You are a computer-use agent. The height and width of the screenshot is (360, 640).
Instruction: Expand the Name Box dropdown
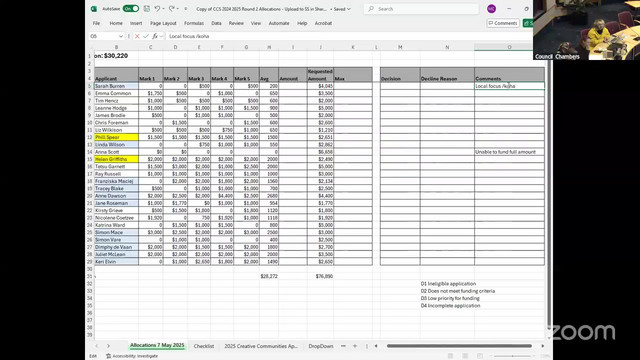[x=120, y=36]
